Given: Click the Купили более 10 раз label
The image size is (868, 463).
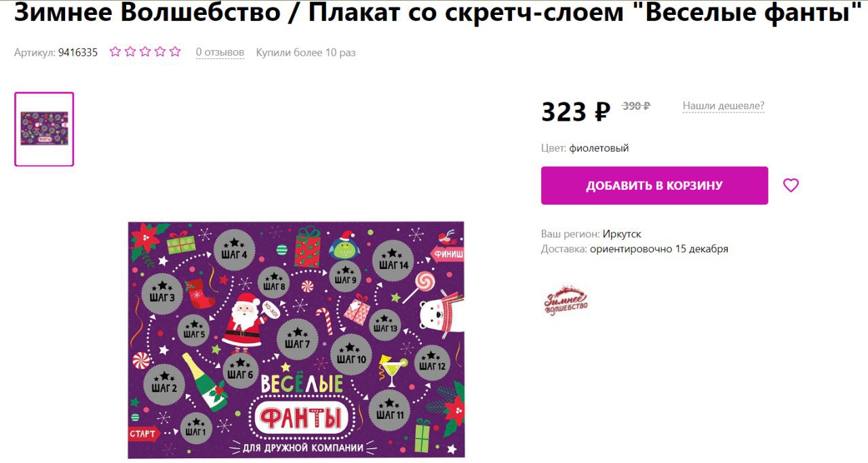Looking at the screenshot, I should point(306,52).
